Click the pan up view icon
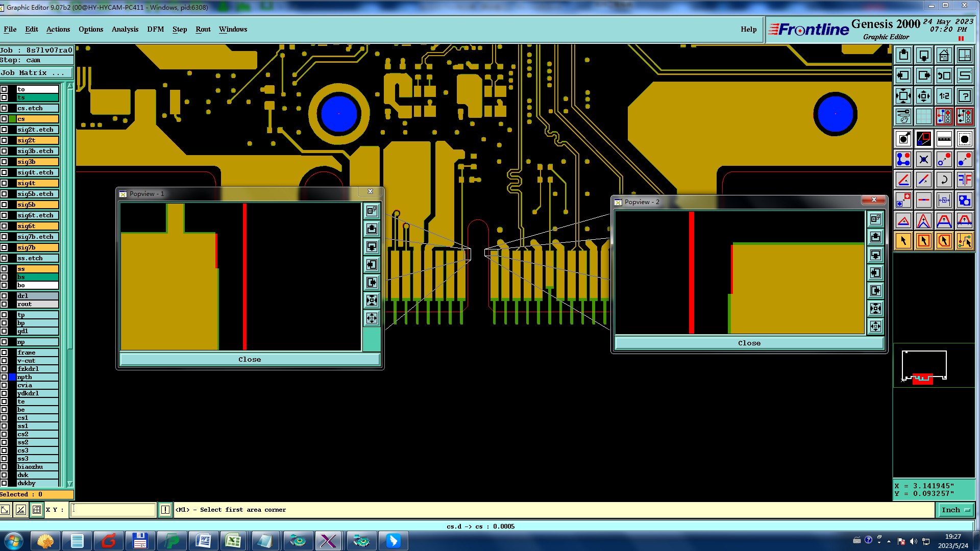 (x=903, y=55)
